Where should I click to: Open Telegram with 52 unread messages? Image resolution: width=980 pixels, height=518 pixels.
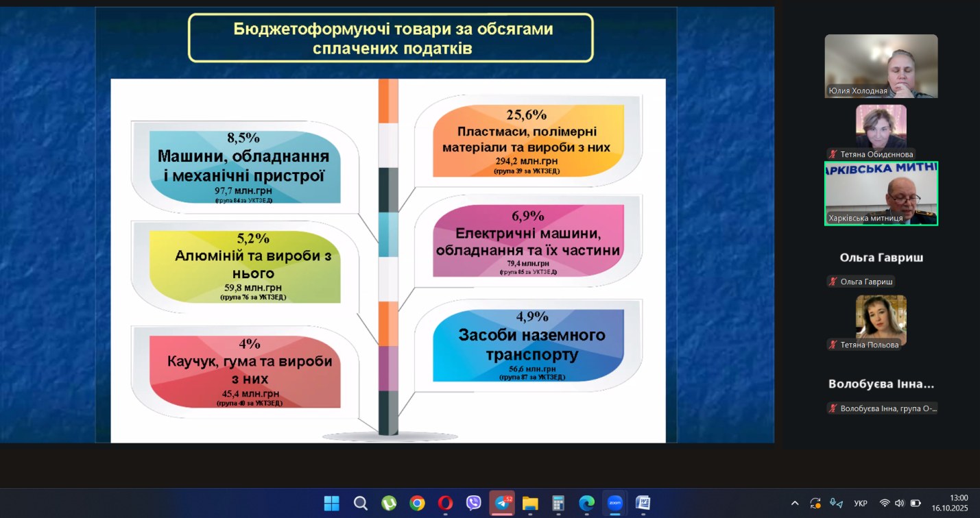[502, 503]
